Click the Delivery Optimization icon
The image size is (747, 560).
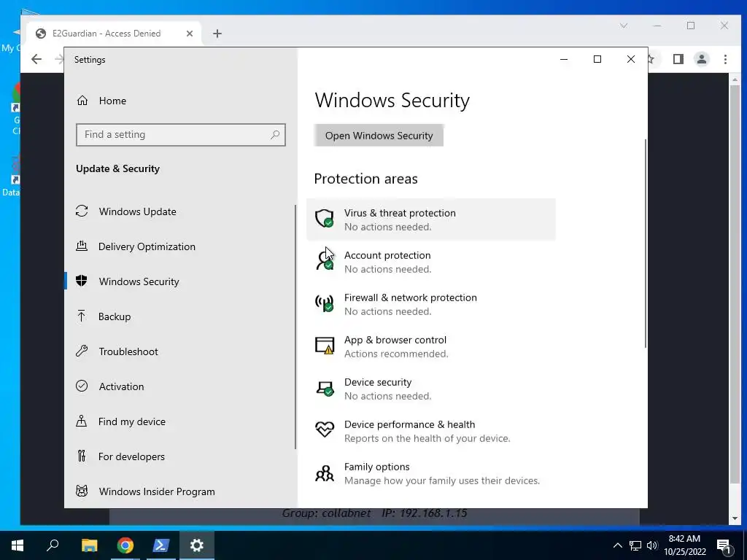82,246
